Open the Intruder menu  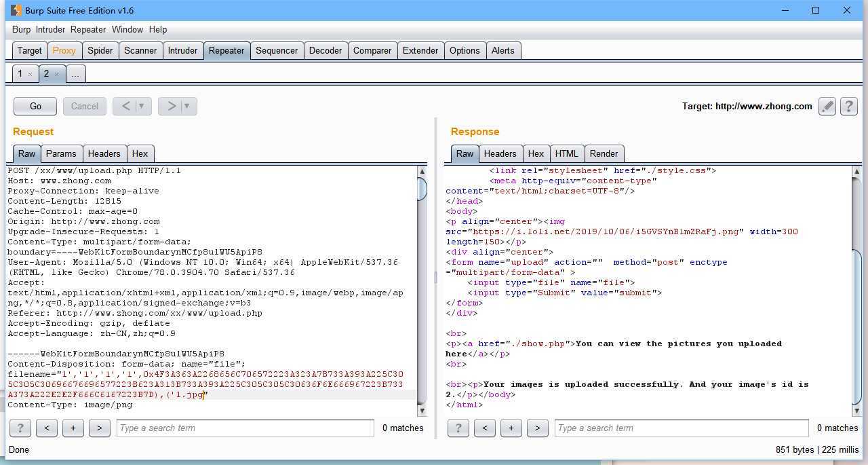pos(51,29)
